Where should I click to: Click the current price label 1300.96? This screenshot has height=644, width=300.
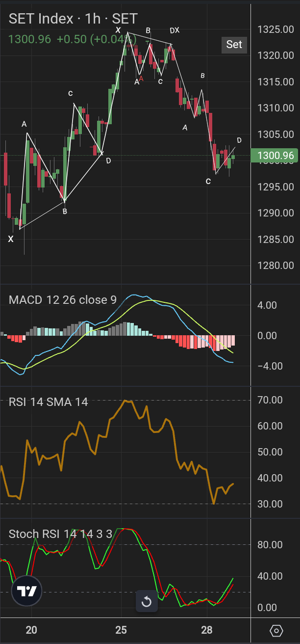click(x=275, y=156)
